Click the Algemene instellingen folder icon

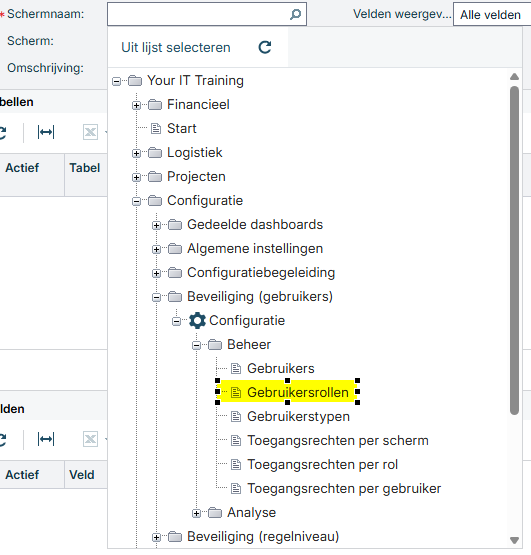pos(175,249)
